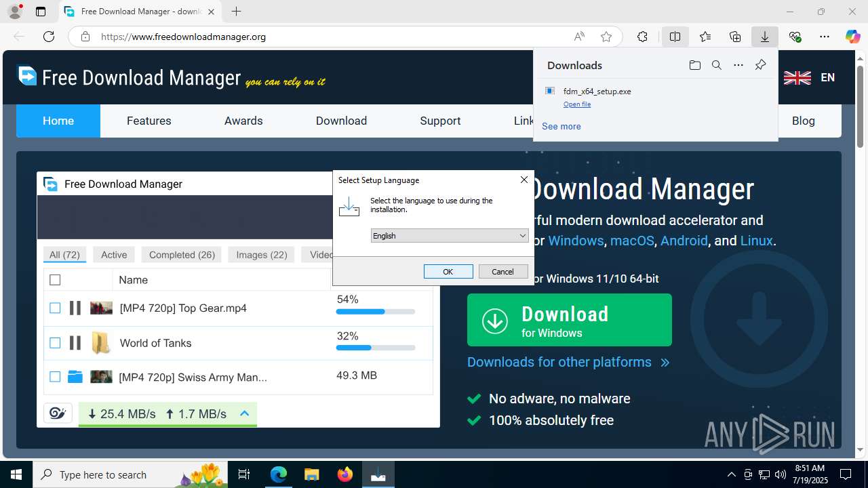Open the Swiss Army Man folder icon
The height and width of the screenshot is (488, 868).
[75, 377]
